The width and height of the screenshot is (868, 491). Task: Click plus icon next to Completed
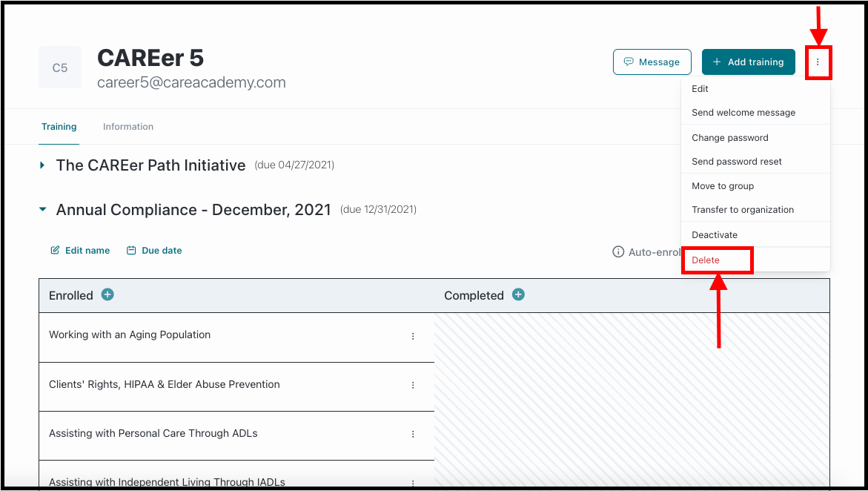click(x=518, y=294)
